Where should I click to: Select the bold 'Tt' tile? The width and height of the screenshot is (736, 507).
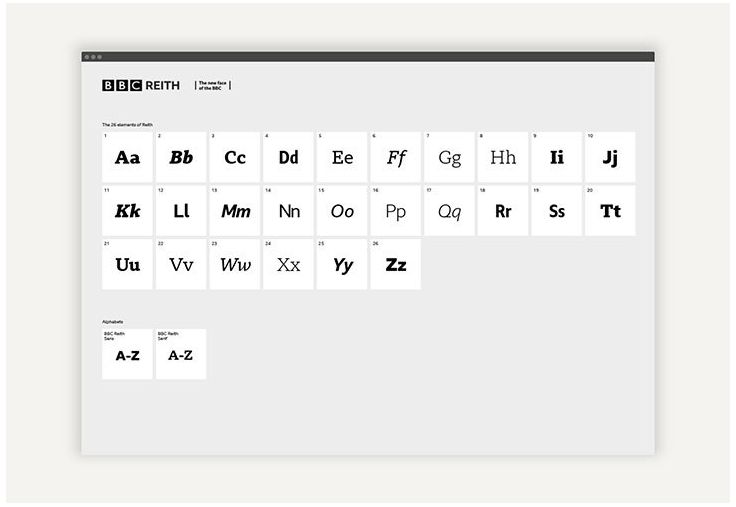[610, 211]
